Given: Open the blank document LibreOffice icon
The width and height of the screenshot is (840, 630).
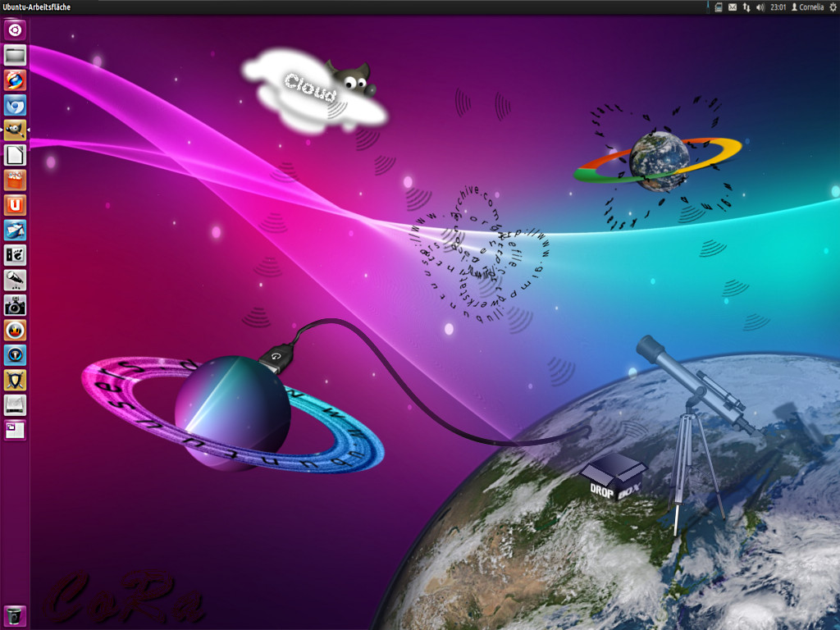Looking at the screenshot, I should click(15, 155).
